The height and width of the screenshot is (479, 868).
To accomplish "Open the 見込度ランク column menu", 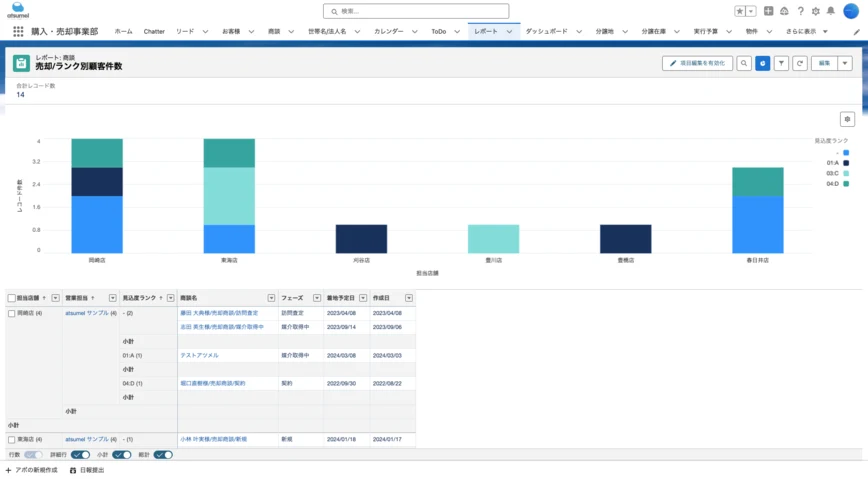I will [170, 298].
